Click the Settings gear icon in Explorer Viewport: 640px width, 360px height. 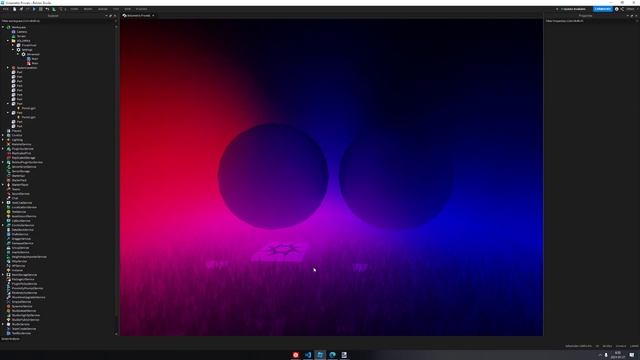18,50
